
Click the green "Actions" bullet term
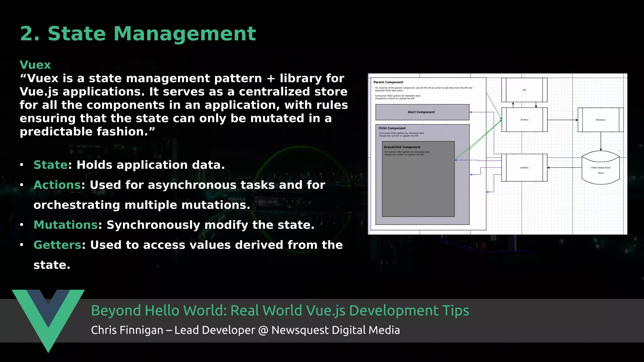coord(57,185)
